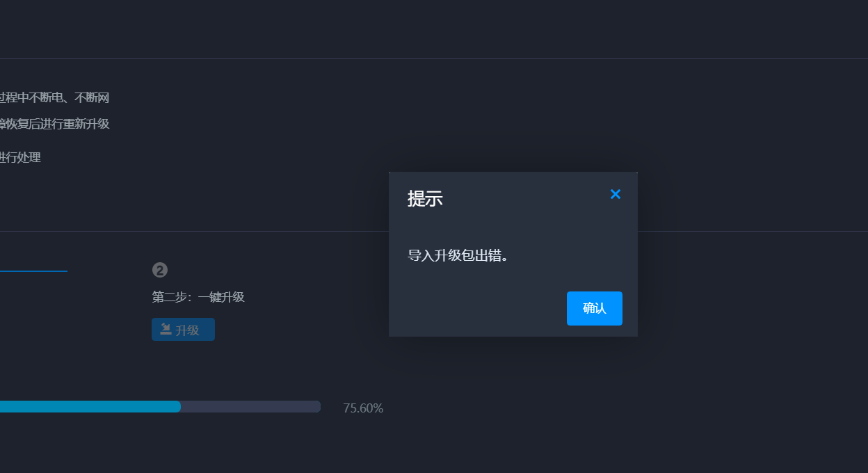Click the 第二步: 一键升级 step label
The height and width of the screenshot is (473, 868).
[198, 297]
